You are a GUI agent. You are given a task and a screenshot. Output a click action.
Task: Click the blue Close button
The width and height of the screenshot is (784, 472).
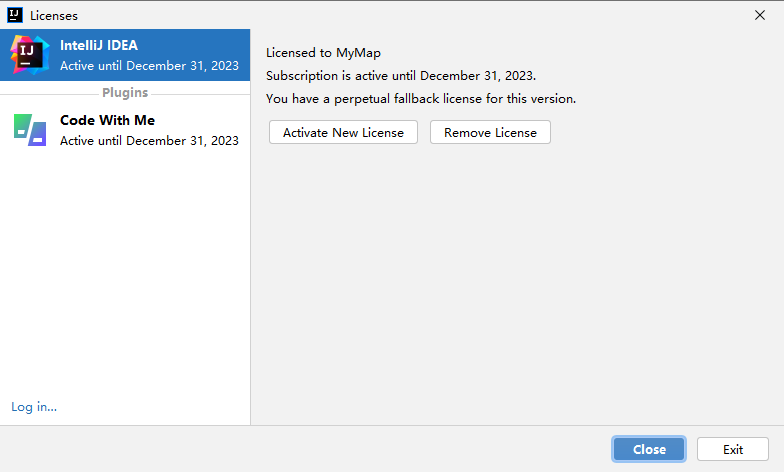pos(649,449)
